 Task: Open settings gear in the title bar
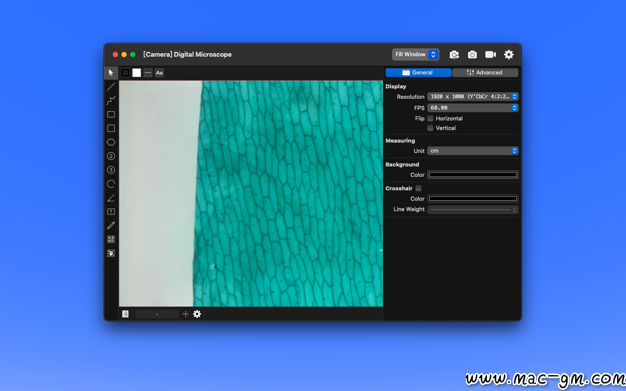click(509, 55)
